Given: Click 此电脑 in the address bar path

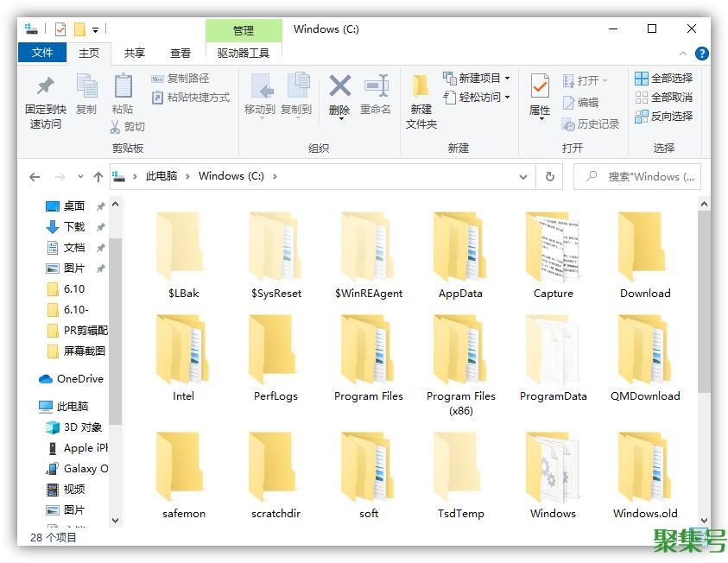Looking at the screenshot, I should pos(161,176).
